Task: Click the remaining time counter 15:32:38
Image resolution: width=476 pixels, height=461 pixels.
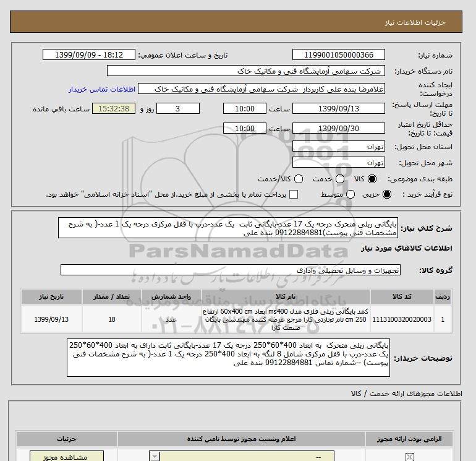Action: [114, 108]
